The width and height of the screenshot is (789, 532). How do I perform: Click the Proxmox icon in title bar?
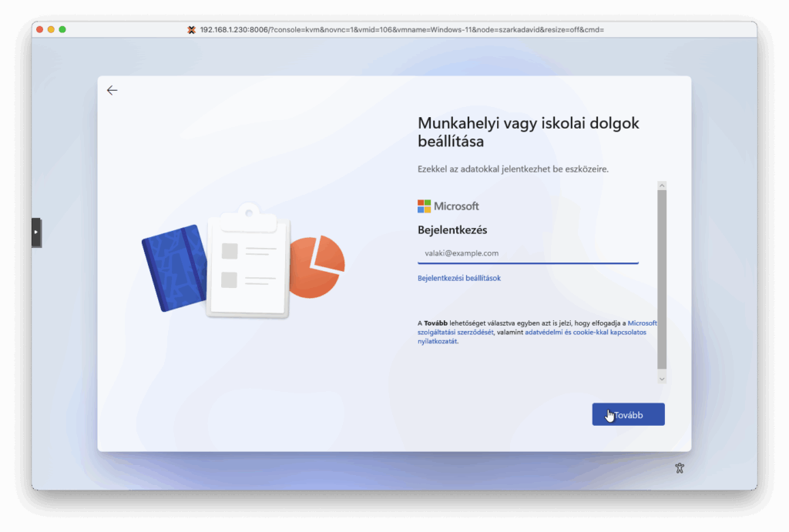191,30
